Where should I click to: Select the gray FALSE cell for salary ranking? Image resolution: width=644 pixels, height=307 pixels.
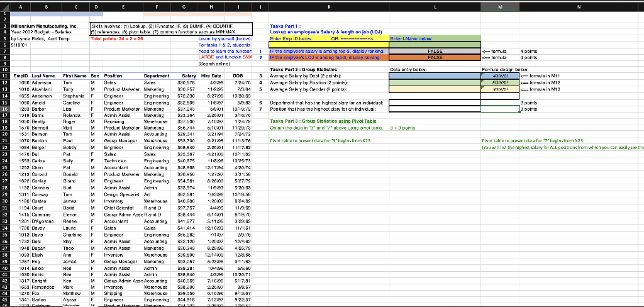click(x=435, y=52)
